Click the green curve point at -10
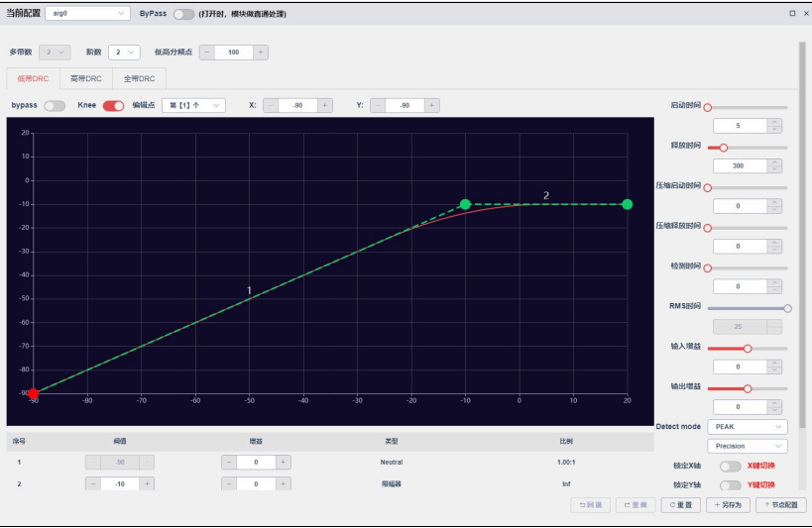This screenshot has height=528, width=812. pyautogui.click(x=466, y=204)
